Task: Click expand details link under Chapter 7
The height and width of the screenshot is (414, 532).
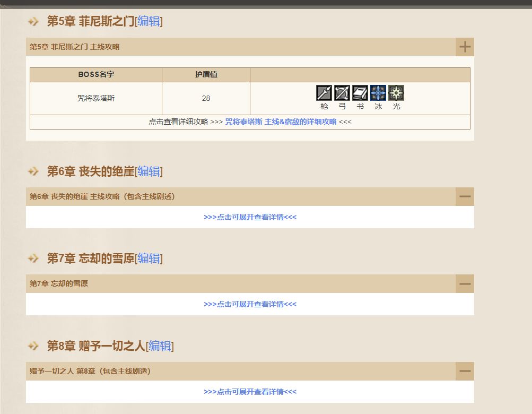Action: [x=250, y=304]
